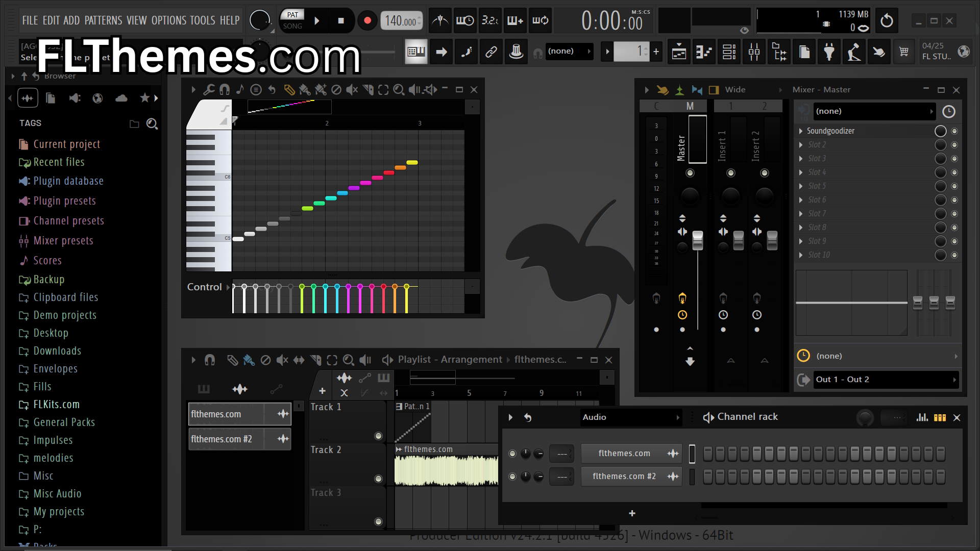Select the slip tool in Playlist toolbar
Viewport: 980px width, 551px height.
(299, 360)
